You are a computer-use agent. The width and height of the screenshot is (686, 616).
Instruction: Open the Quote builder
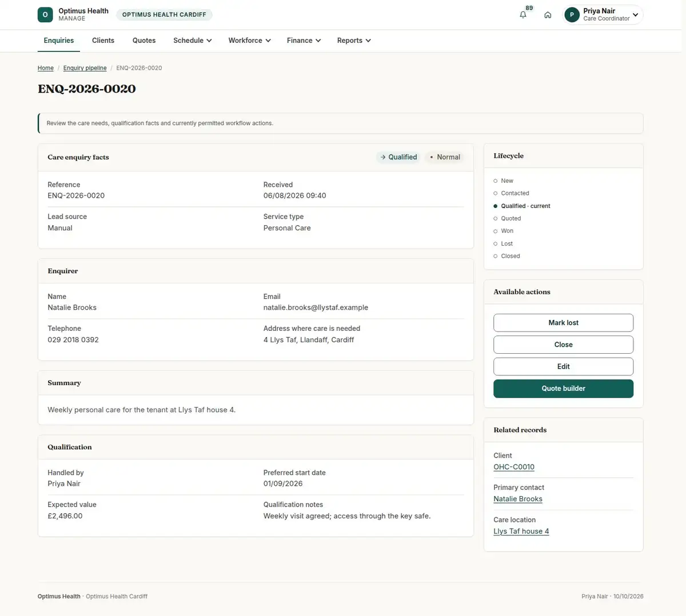(563, 389)
